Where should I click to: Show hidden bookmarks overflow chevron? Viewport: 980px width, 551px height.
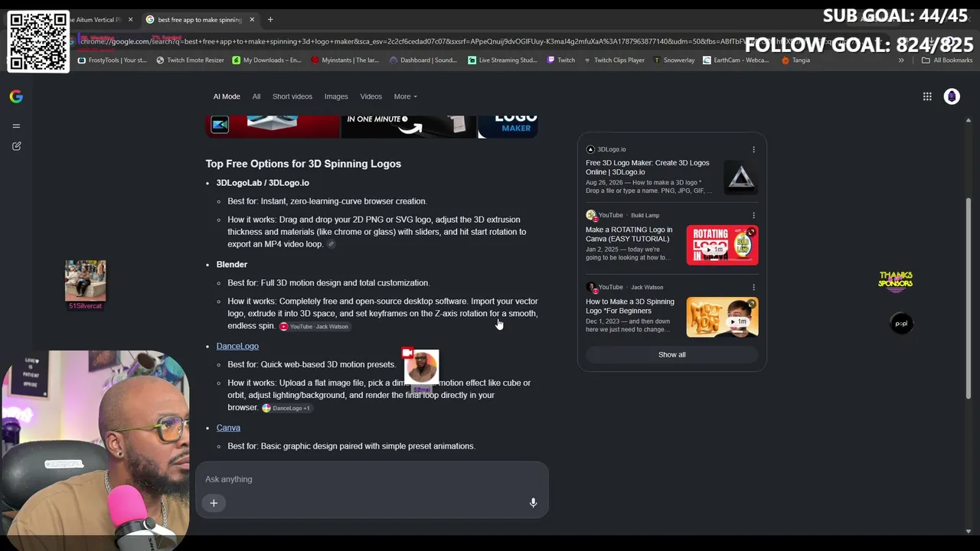coord(901,60)
